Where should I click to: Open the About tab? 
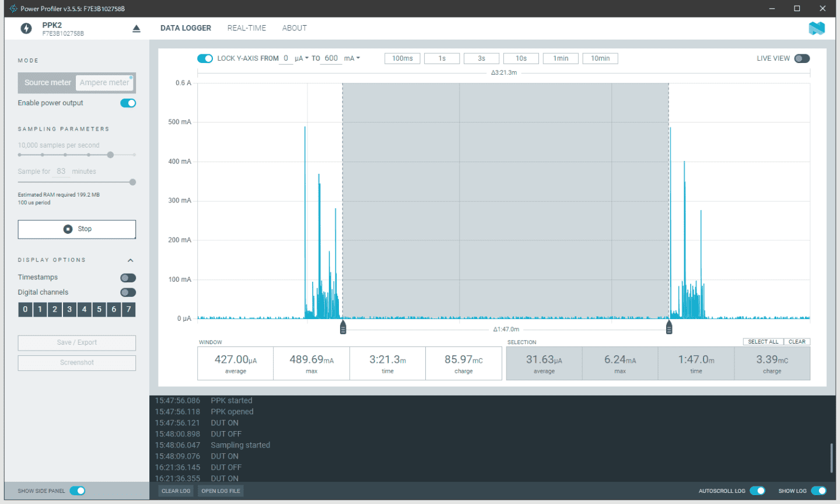pos(294,28)
